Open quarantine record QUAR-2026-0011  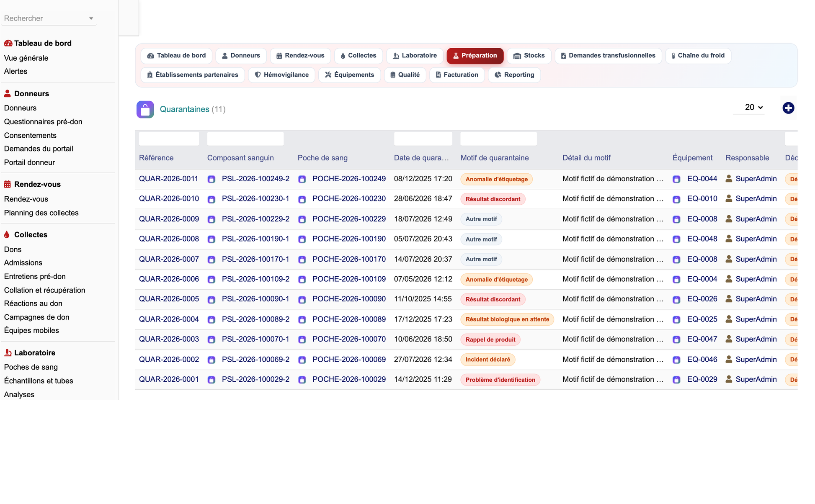point(168,179)
